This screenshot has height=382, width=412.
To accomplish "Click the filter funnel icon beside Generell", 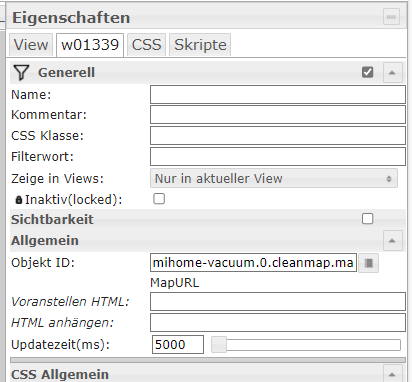I will (21, 72).
